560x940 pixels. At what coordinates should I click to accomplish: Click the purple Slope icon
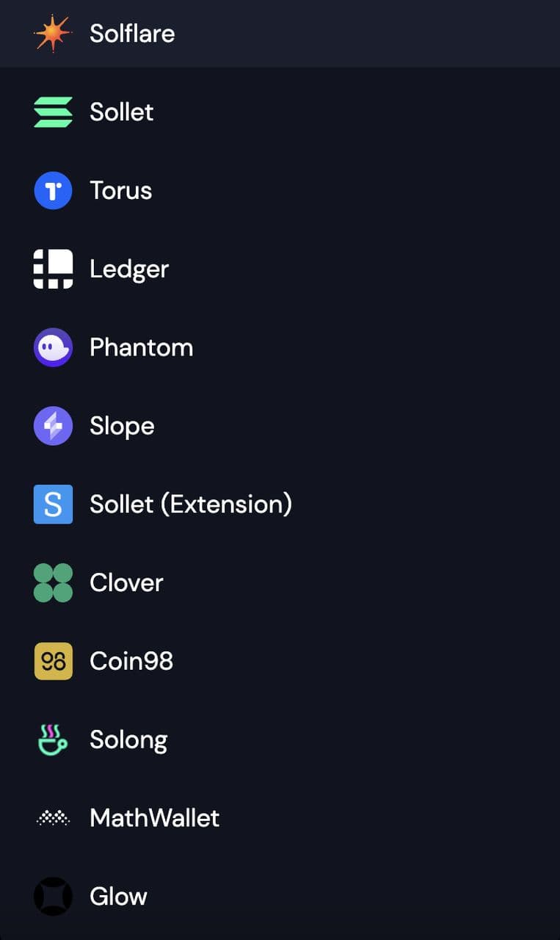click(x=53, y=426)
